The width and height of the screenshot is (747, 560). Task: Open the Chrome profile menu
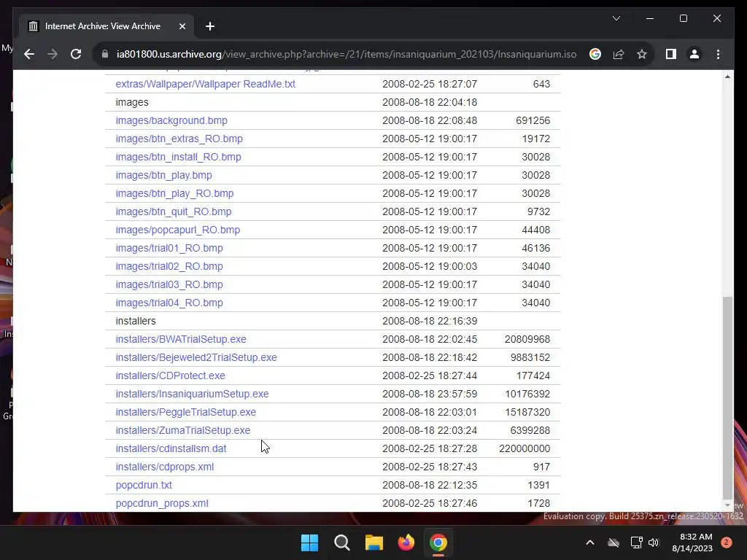[694, 54]
